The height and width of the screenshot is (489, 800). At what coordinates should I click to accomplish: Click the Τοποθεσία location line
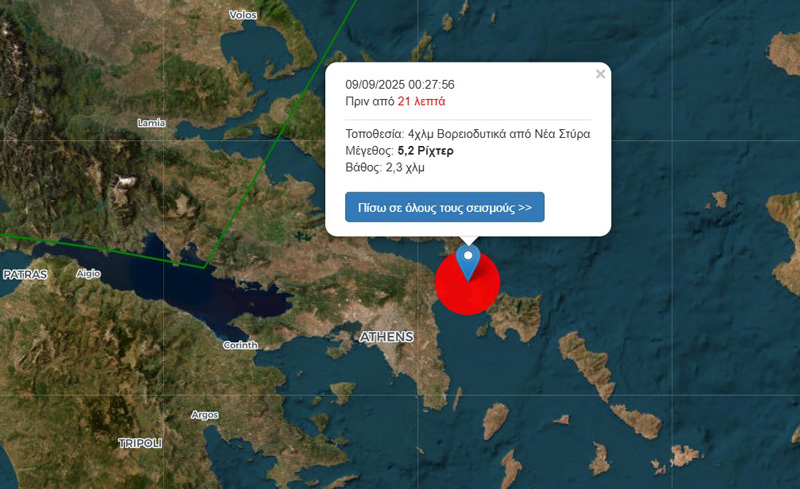tap(468, 134)
